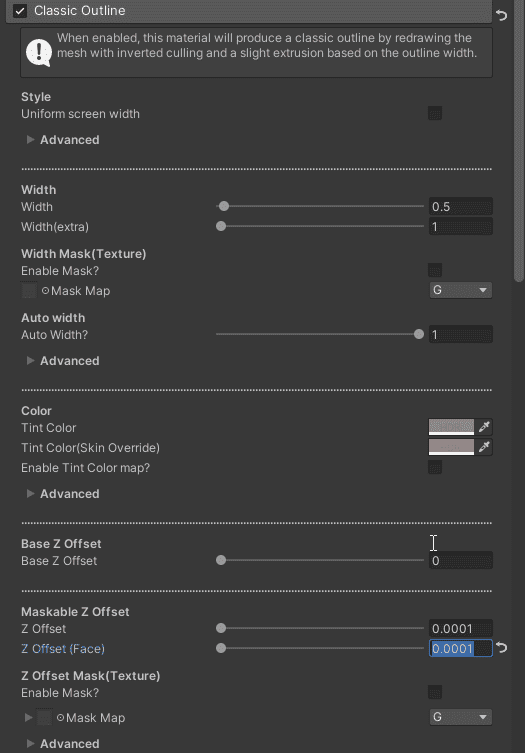The image size is (525, 753).
Task: Click the Auto Width slider handle
Action: coord(419,334)
